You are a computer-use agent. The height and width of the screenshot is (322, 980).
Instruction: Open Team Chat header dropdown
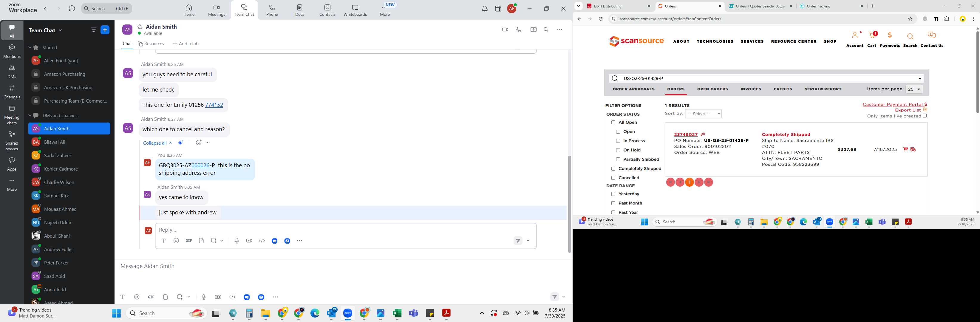click(60, 30)
